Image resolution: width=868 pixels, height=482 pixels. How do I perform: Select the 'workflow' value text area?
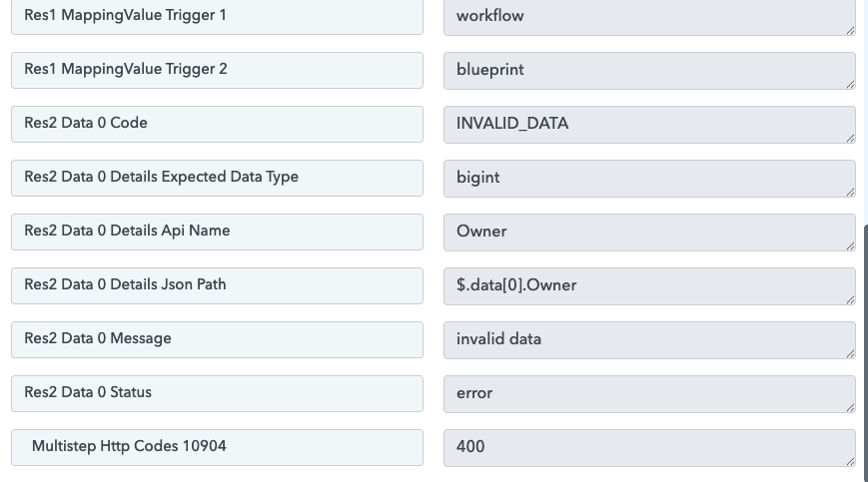[648, 17]
